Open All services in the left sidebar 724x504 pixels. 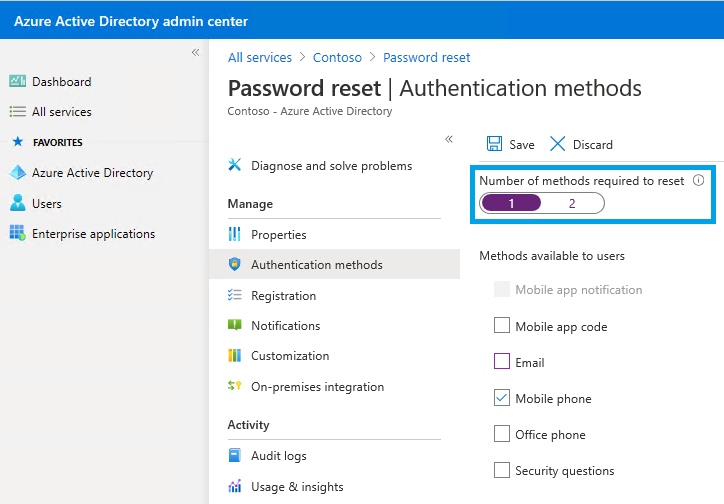(x=61, y=112)
